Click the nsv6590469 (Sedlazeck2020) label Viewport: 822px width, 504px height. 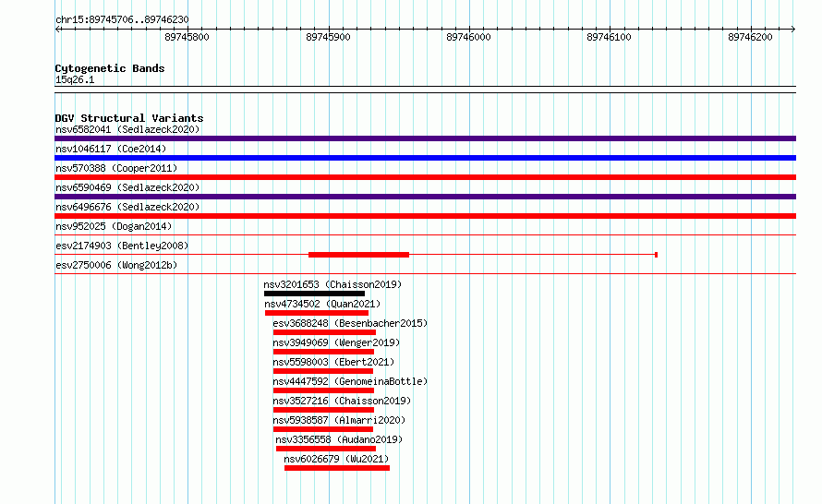pos(127,187)
